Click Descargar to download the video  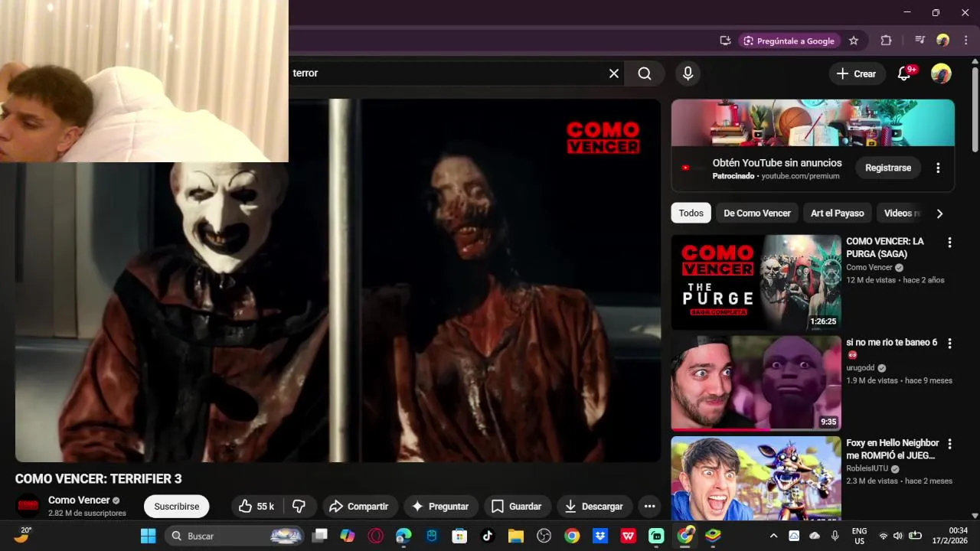coord(594,507)
